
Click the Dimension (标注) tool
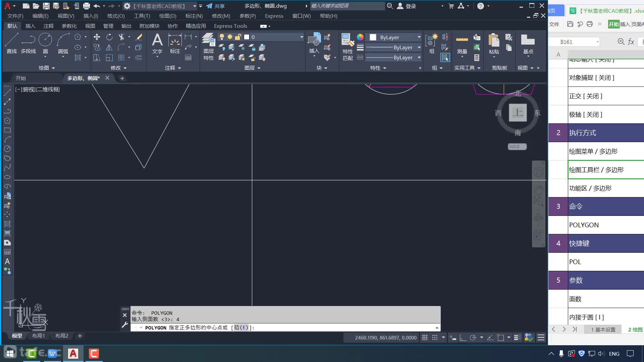tap(175, 43)
